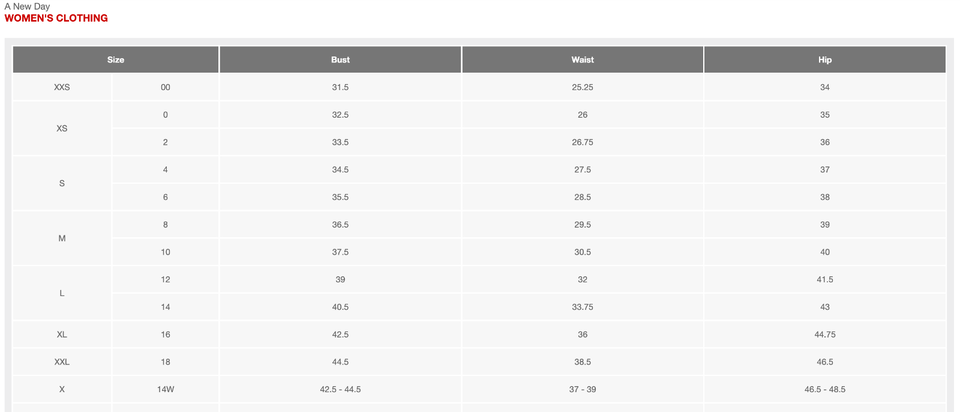Viewport: 960px width, 412px height.
Task: Select the Waist column header
Action: [582, 60]
